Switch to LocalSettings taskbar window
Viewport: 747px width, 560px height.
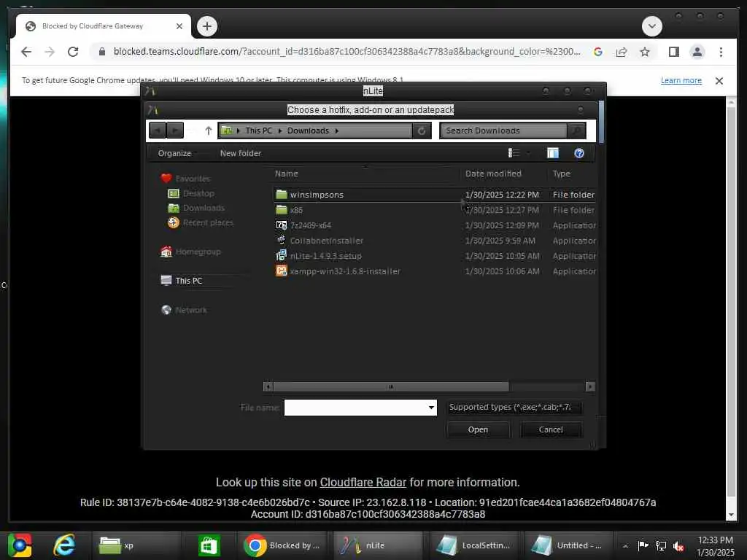coord(473,545)
